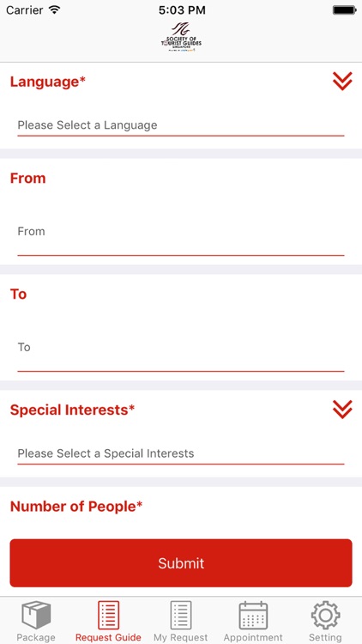This screenshot has width=362, height=644.
Task: Open the Package tab box icon
Action: tap(36, 615)
